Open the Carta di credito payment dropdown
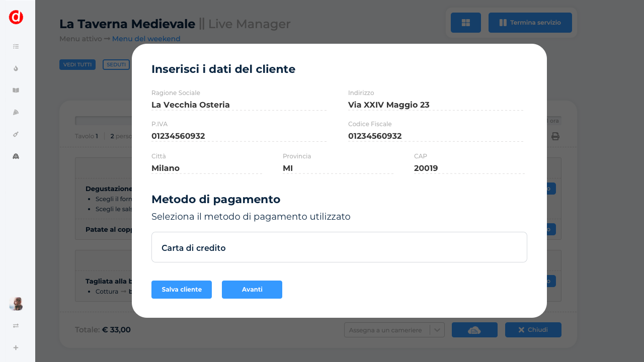 coord(339,247)
